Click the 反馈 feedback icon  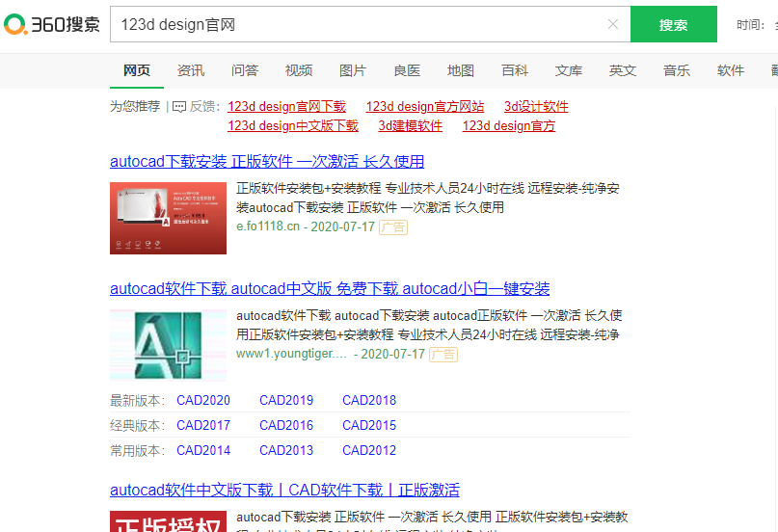[x=179, y=107]
